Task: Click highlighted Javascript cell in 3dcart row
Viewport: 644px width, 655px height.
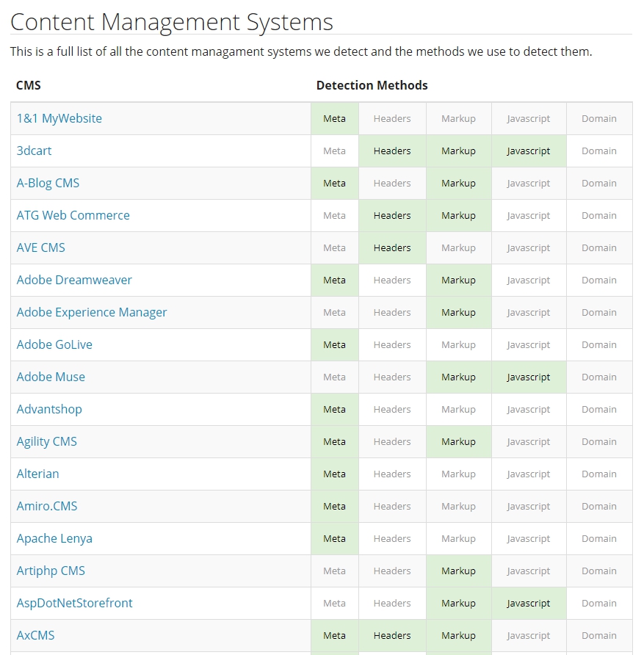Action: click(529, 151)
